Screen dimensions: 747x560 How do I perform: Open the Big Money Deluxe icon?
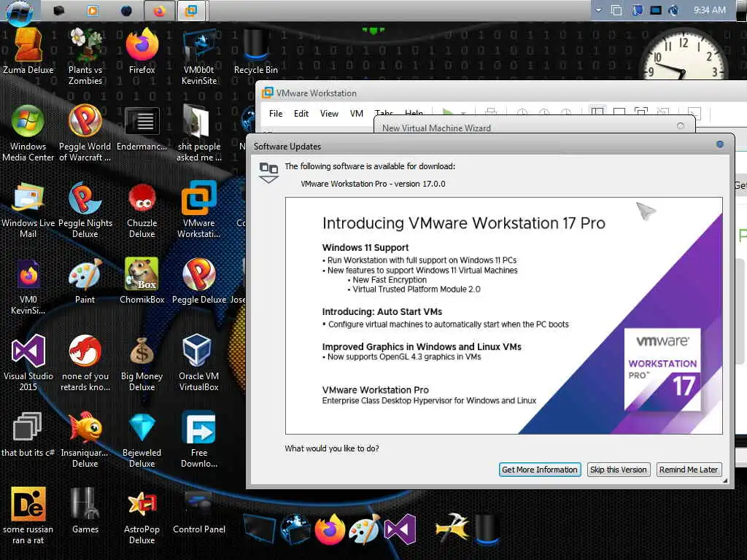click(142, 363)
